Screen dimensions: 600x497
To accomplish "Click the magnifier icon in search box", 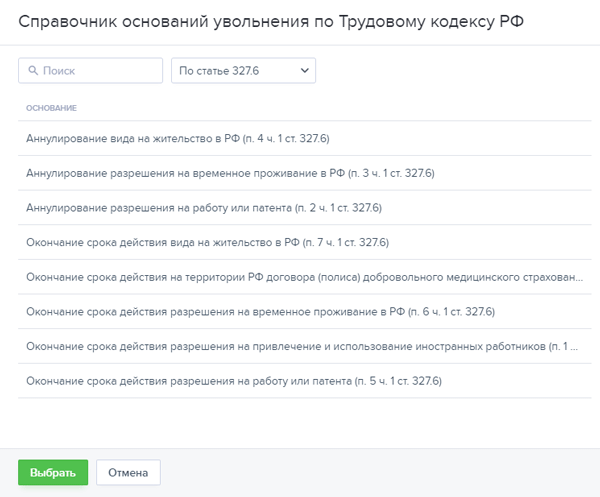I will [x=33, y=71].
